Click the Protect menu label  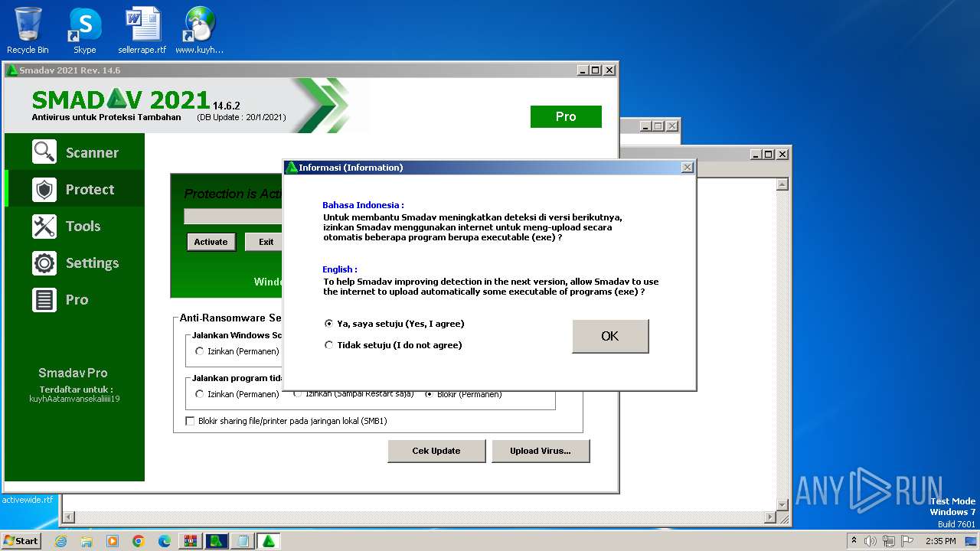90,189
